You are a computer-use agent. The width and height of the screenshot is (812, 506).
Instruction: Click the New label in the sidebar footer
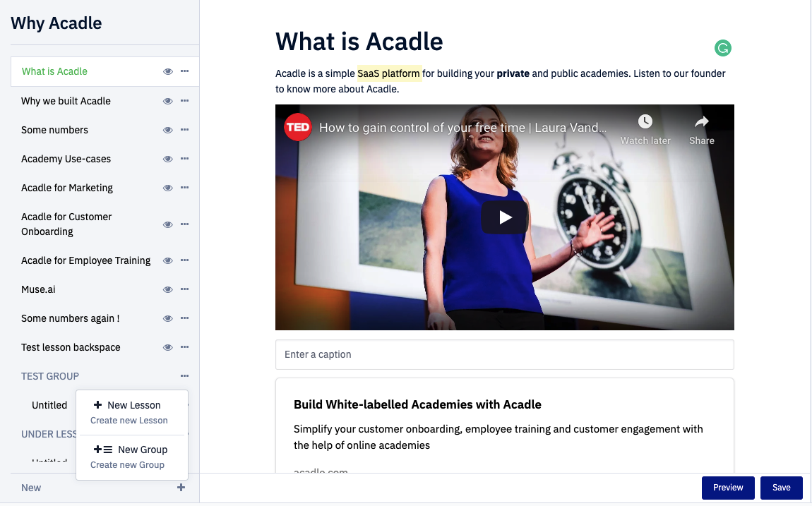31,488
